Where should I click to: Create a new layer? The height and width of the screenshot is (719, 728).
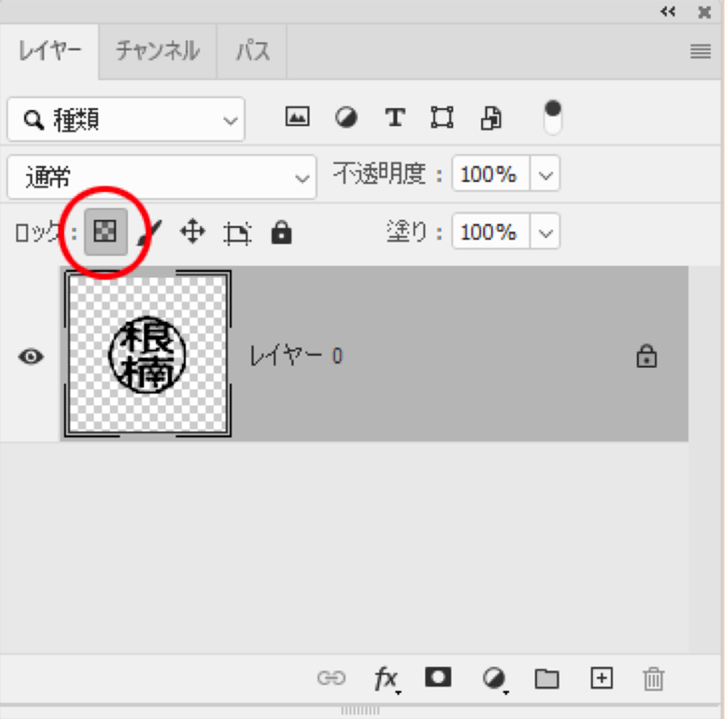click(x=601, y=678)
